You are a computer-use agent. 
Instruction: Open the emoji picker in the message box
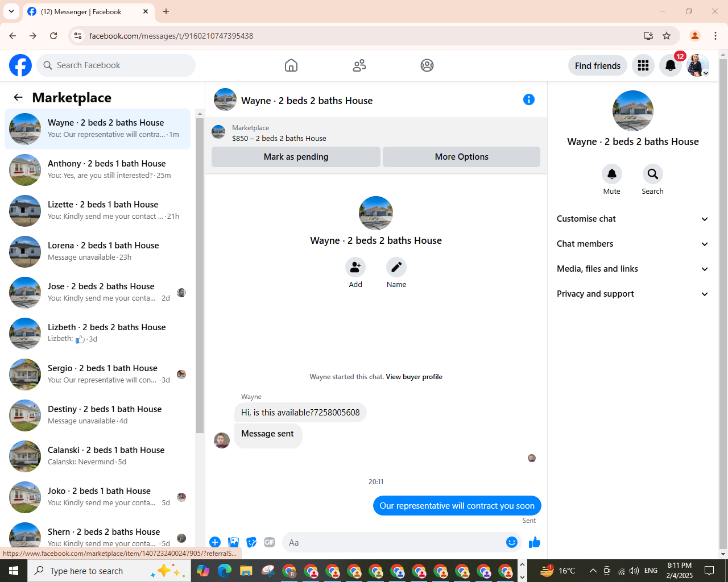[512, 542]
